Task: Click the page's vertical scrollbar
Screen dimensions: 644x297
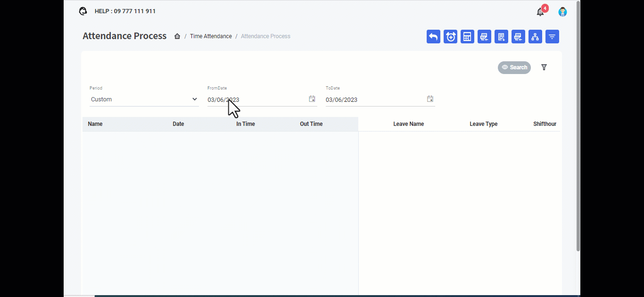Action: (x=578, y=127)
